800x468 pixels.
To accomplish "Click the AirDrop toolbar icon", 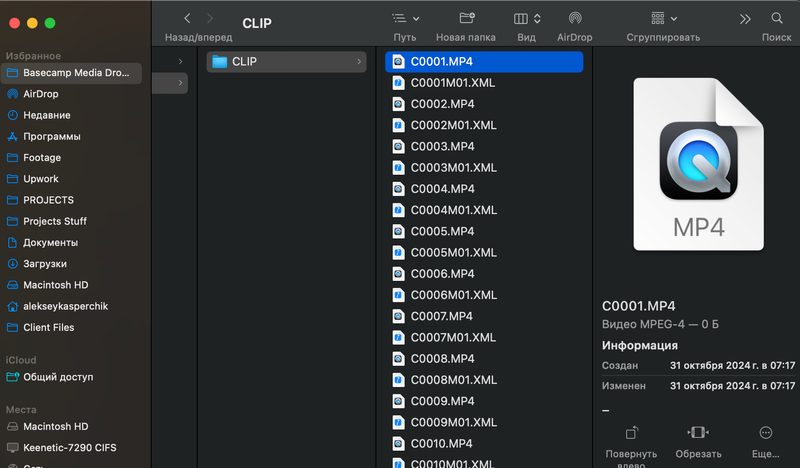I will [x=574, y=18].
